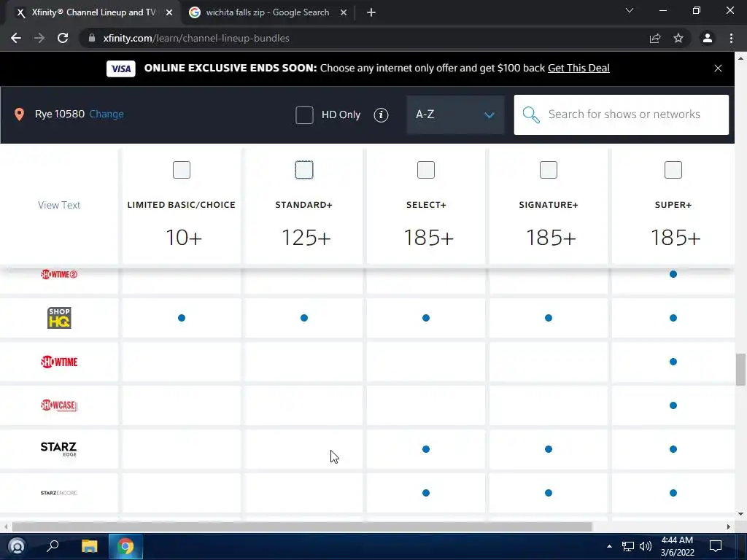Reload the Xfinity page
Viewport: 747px width, 560px height.
pos(63,38)
